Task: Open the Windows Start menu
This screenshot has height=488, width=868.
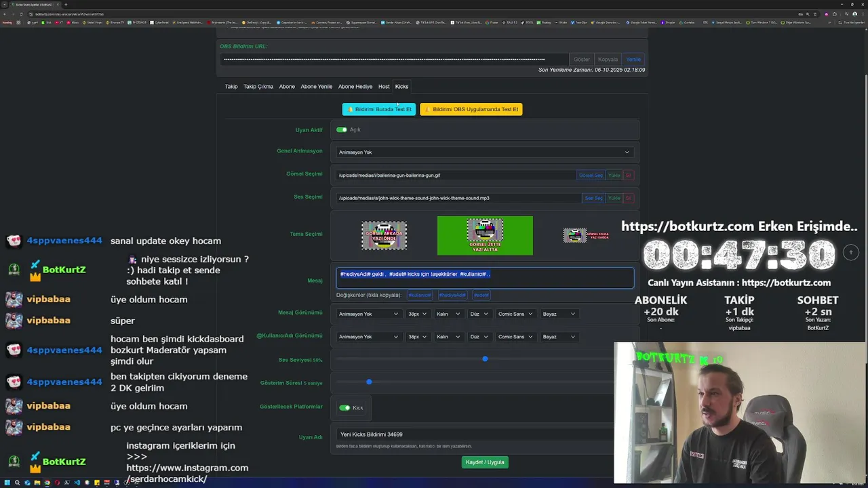Action: 7,483
